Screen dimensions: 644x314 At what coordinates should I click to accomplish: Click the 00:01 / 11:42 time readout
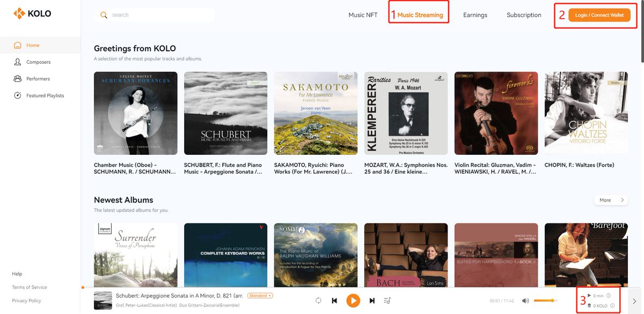coord(502,301)
